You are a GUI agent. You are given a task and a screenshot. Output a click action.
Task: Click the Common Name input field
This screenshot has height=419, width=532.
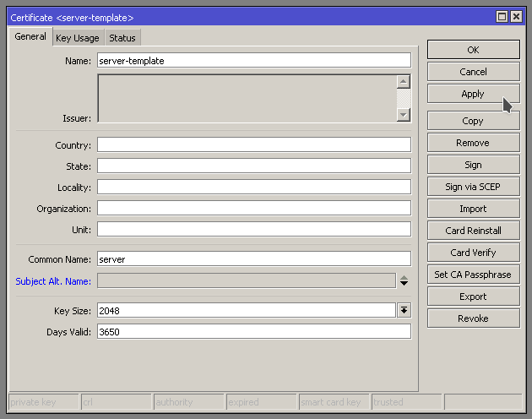(x=253, y=259)
